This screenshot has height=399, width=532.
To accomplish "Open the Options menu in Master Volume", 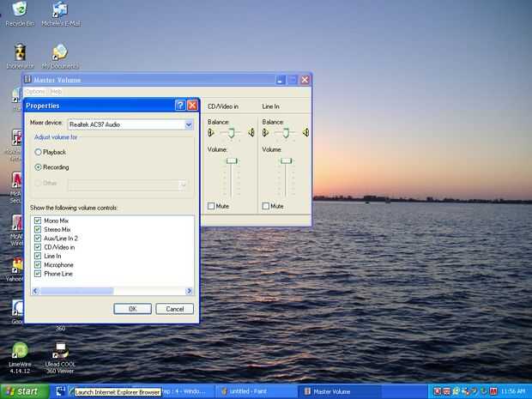I will (x=35, y=92).
